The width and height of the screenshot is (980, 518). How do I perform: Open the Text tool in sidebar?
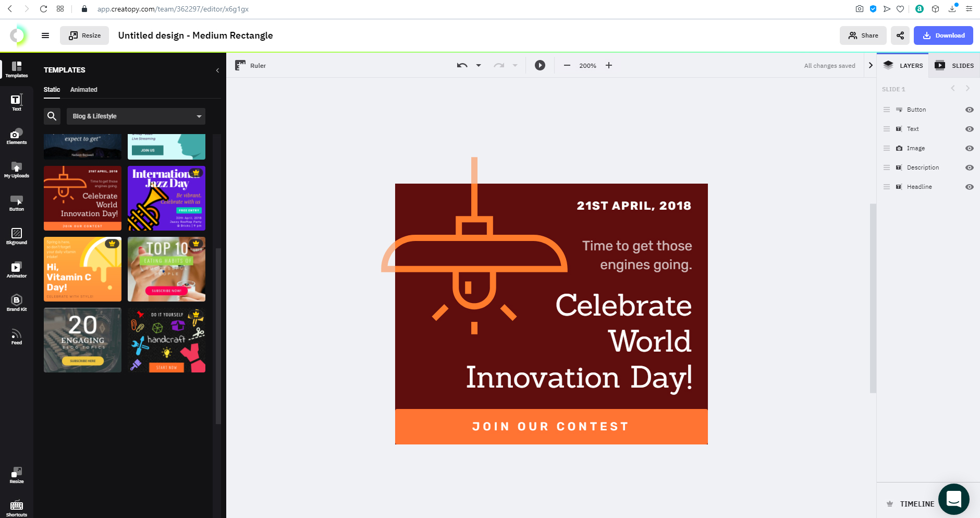pos(17,102)
